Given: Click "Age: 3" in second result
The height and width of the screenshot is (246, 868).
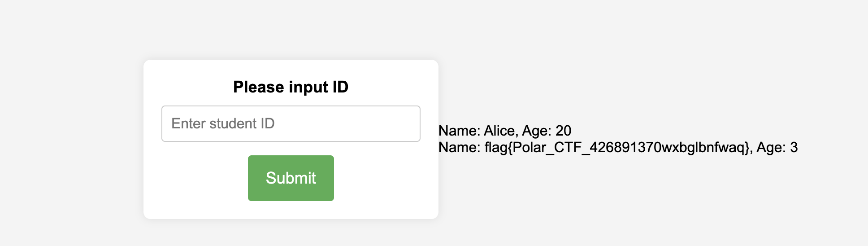Looking at the screenshot, I should 777,147.
